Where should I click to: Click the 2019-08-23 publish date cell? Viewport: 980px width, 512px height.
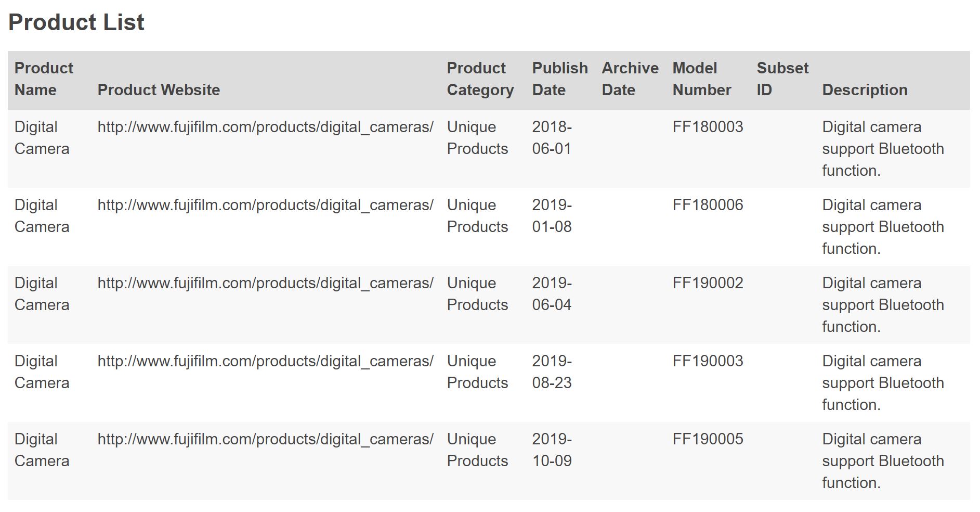tap(552, 372)
